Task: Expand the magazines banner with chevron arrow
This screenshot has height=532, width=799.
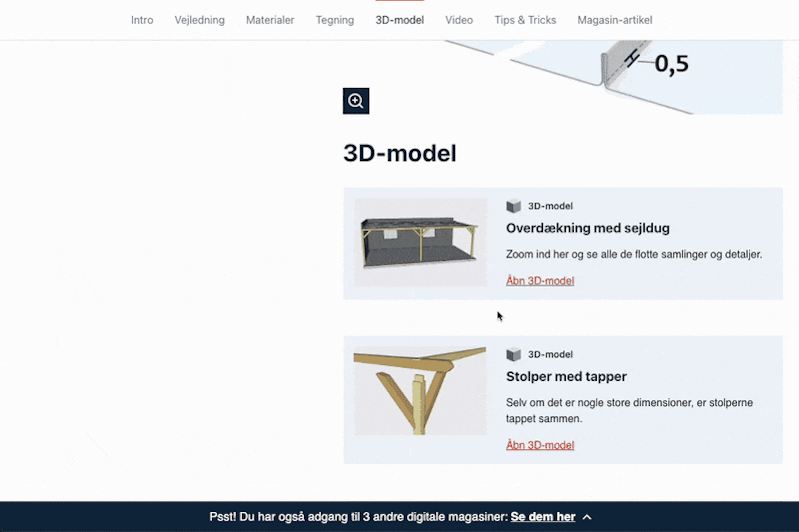Action: [587, 517]
